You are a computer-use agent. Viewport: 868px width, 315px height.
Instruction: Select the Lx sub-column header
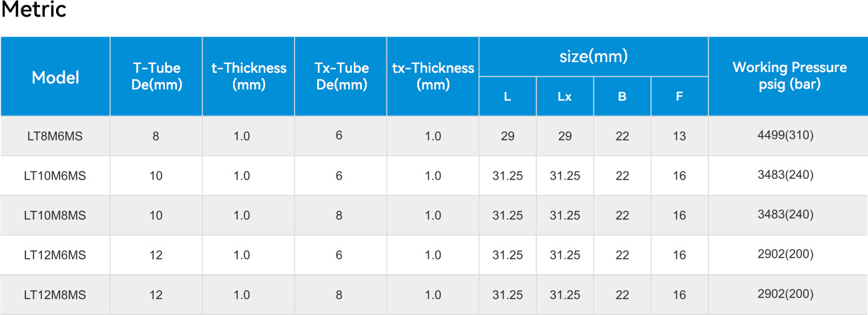[565, 97]
